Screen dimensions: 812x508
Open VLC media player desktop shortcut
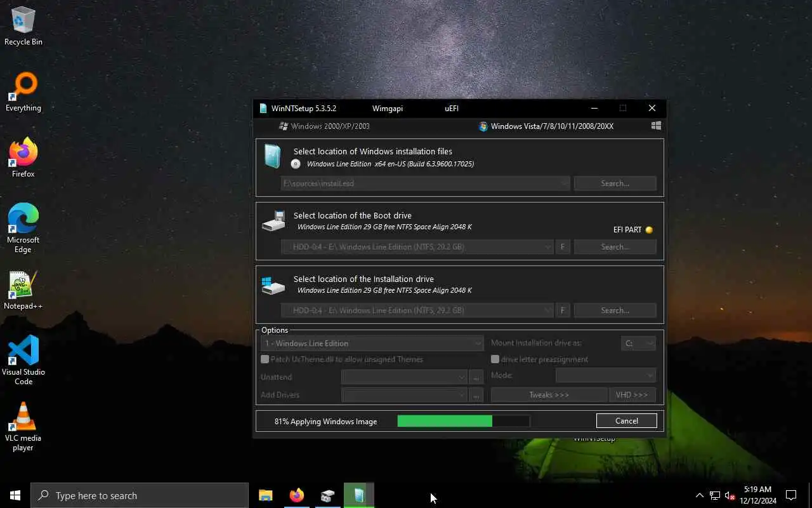[x=23, y=427]
